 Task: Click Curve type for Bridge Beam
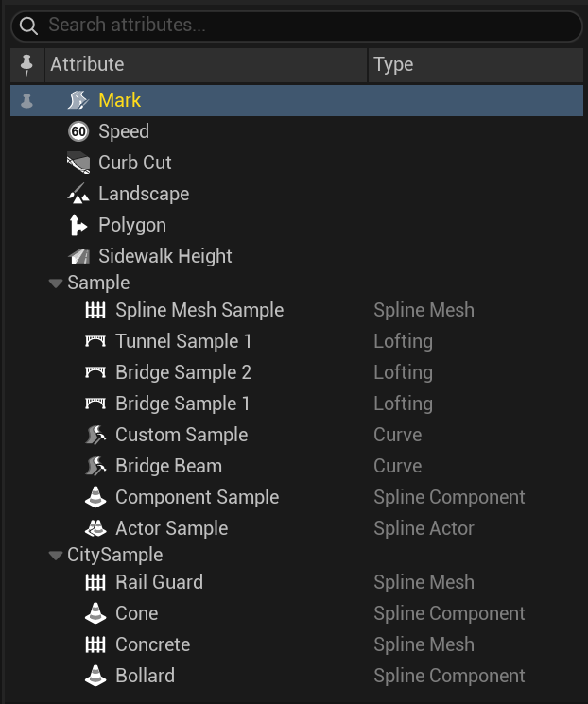[x=398, y=466]
